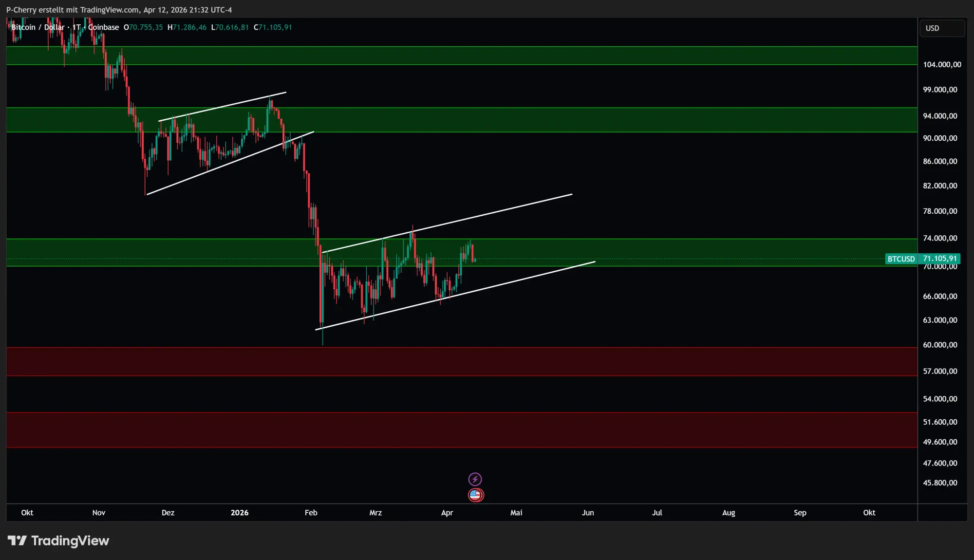Click the purple lightning news event icon
The height and width of the screenshot is (560, 974).
point(475,479)
